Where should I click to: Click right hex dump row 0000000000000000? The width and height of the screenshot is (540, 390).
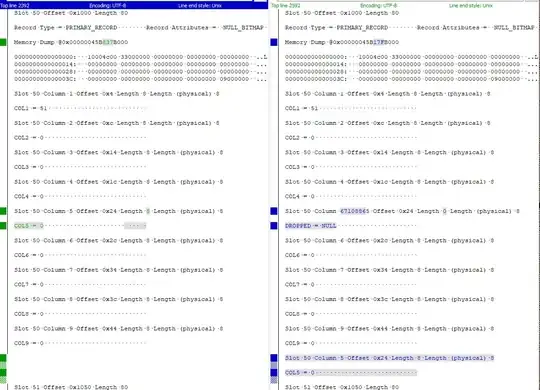(411, 57)
